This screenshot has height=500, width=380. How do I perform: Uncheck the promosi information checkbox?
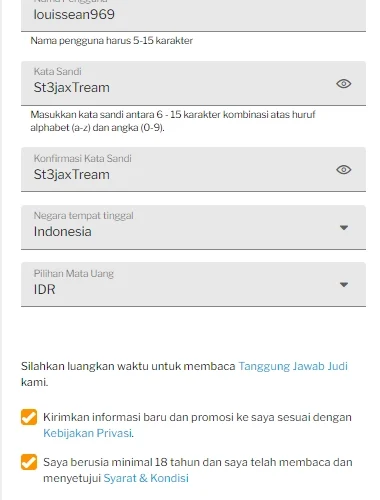29,417
